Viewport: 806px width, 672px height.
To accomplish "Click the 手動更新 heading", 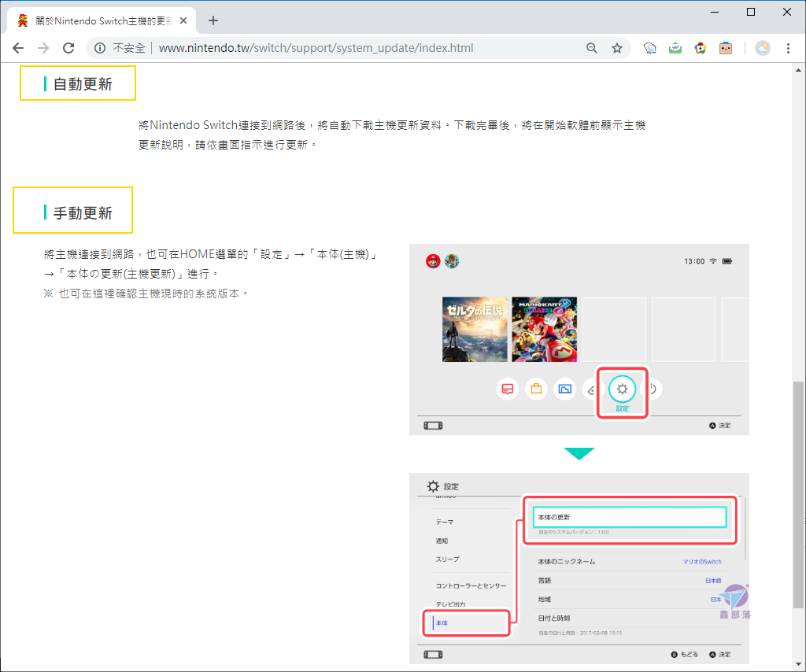I will (82, 212).
